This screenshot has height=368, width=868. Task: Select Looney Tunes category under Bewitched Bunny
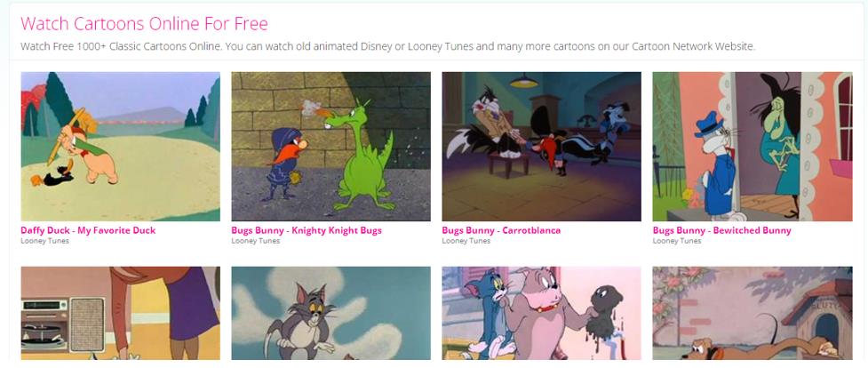676,241
